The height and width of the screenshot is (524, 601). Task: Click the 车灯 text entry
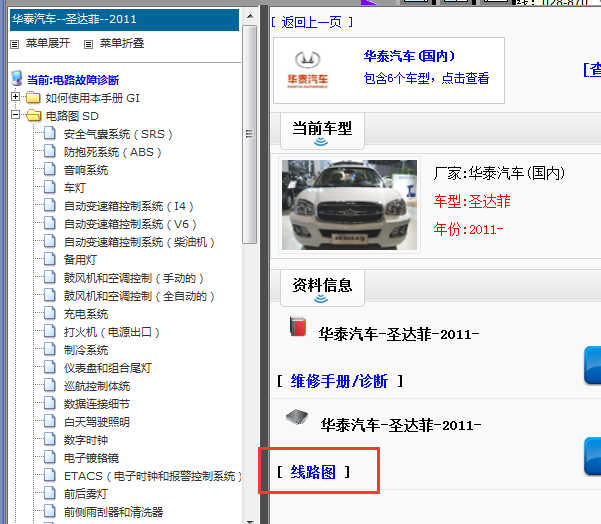click(75, 188)
